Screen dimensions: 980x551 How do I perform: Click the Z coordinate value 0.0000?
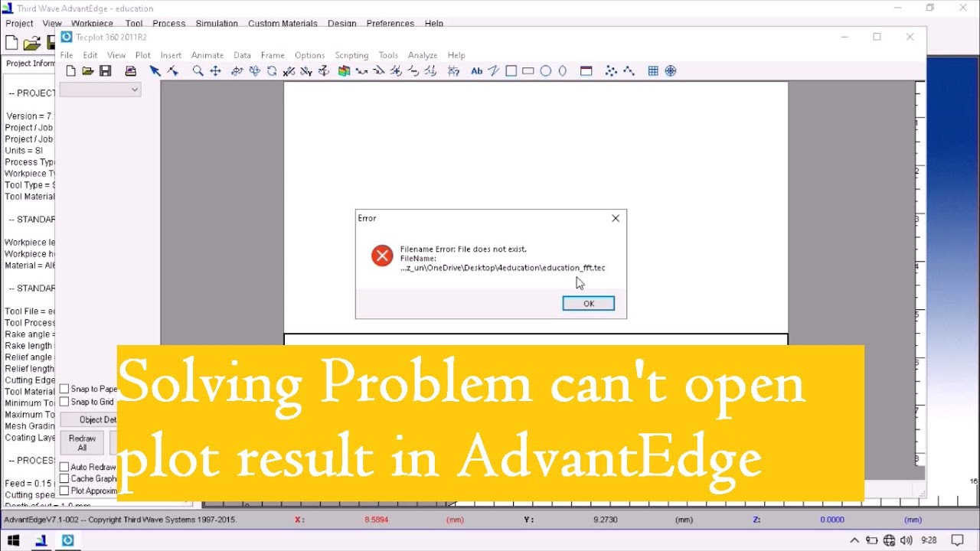pyautogui.click(x=832, y=520)
